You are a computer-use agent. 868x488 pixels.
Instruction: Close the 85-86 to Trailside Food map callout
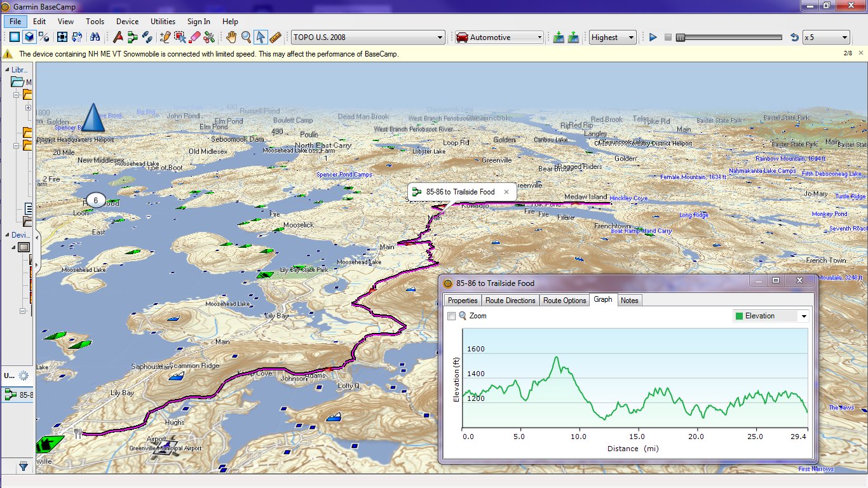[x=506, y=191]
